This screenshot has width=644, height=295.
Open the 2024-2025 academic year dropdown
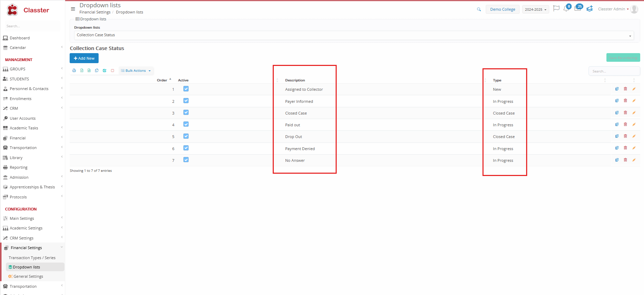click(x=535, y=10)
